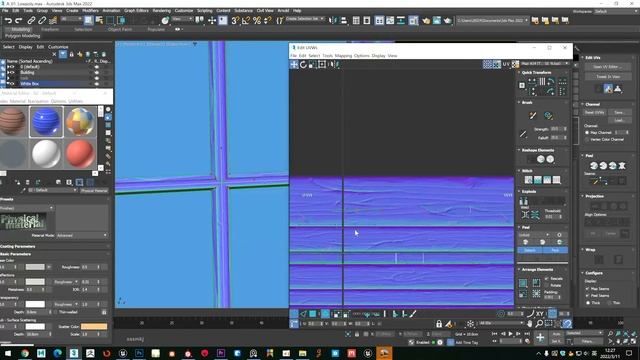The width and height of the screenshot is (640, 360).
Task: Activate main toolbar Select and Move tool
Action: [212, 20]
